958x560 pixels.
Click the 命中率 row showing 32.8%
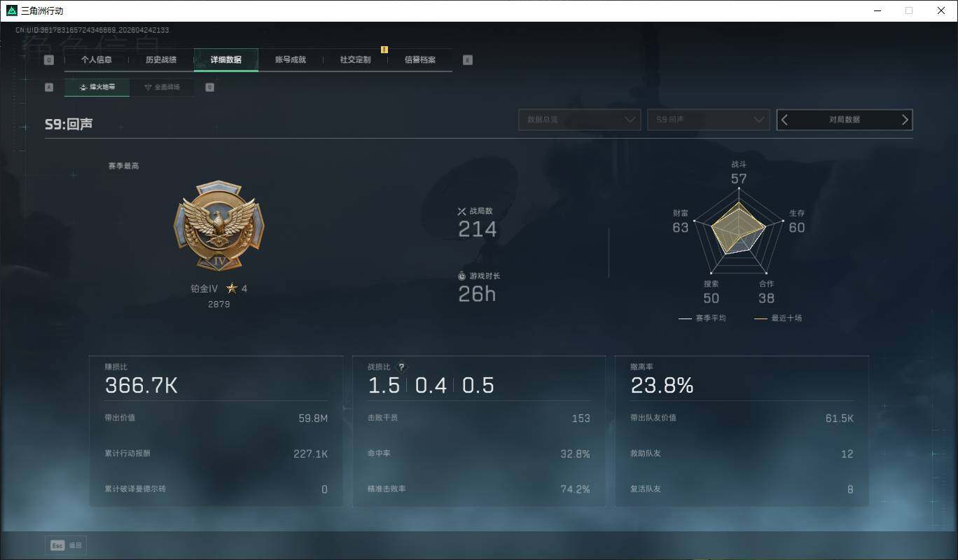(x=479, y=454)
